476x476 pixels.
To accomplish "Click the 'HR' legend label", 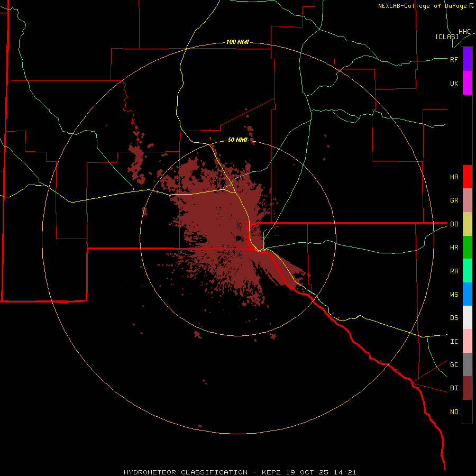I will coord(454,248).
